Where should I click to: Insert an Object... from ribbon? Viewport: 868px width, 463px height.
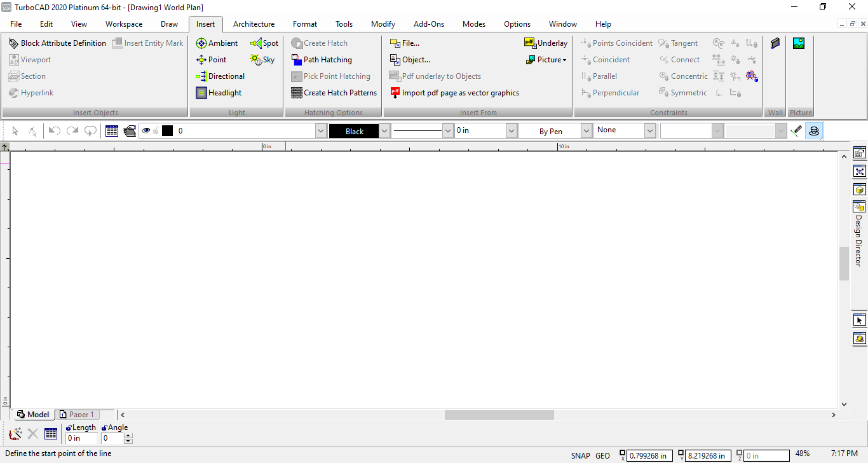click(410, 60)
